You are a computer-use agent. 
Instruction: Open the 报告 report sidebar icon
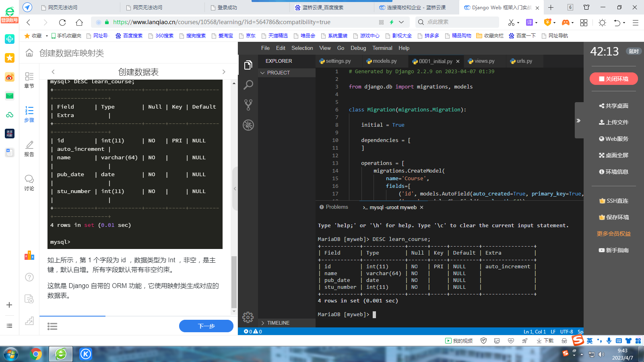tap(29, 148)
